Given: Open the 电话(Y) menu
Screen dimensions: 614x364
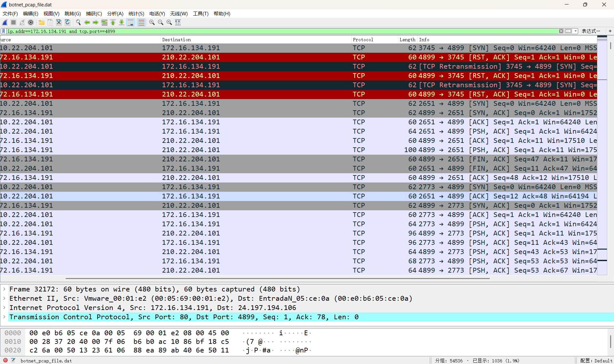Looking at the screenshot, I should click(x=157, y=13).
